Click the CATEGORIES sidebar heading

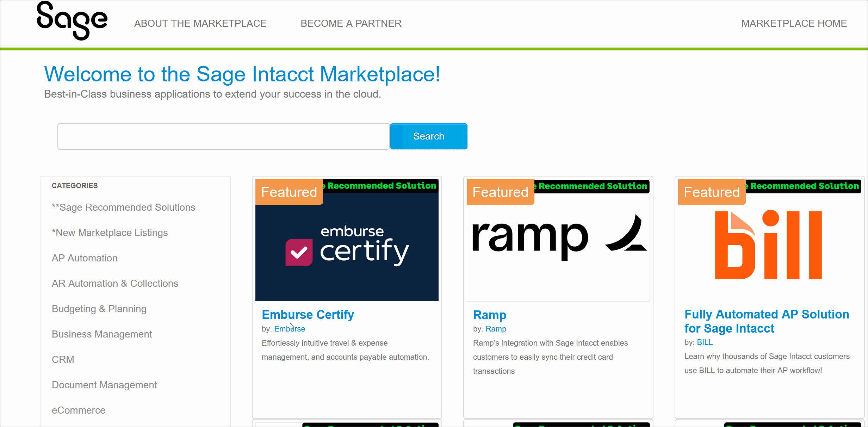[x=75, y=186]
